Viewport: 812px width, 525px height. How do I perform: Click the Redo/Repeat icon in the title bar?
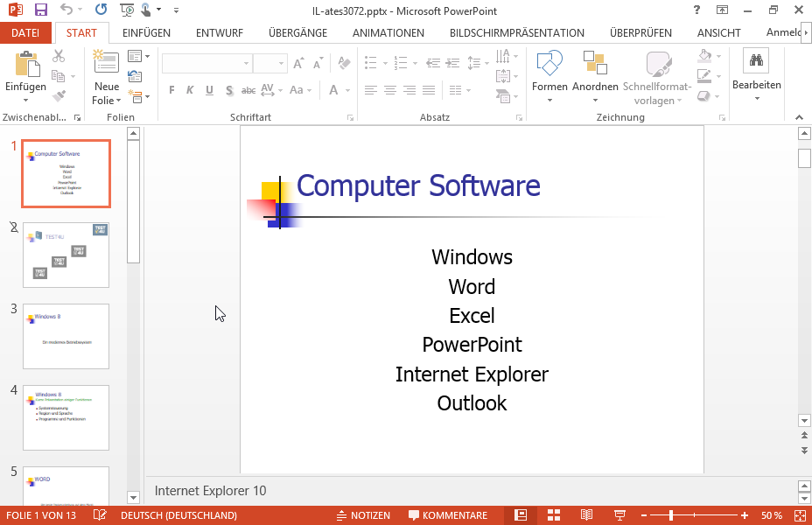point(101,10)
